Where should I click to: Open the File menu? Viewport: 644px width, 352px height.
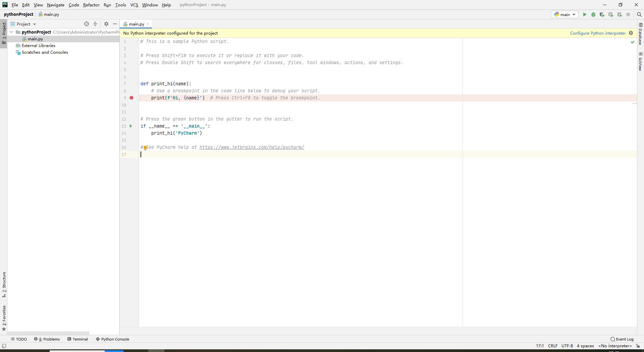point(15,5)
